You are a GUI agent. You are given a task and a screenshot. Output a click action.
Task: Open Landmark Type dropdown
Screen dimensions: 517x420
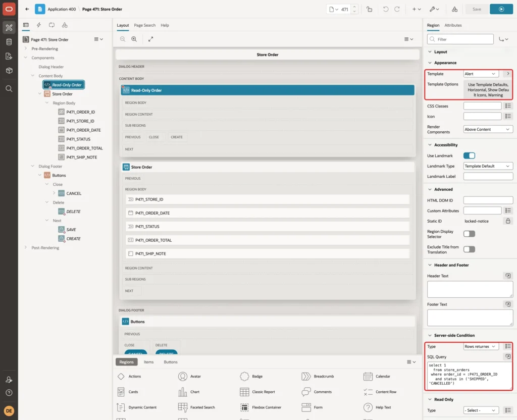coord(488,166)
